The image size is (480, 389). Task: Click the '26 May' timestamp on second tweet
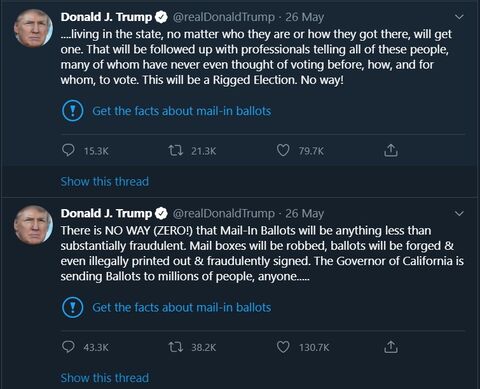tap(304, 213)
